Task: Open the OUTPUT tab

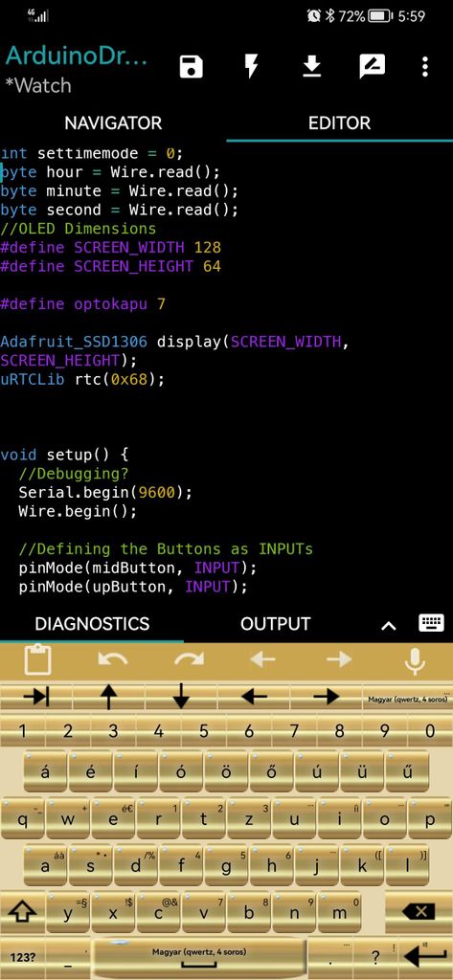Action: coord(275,624)
